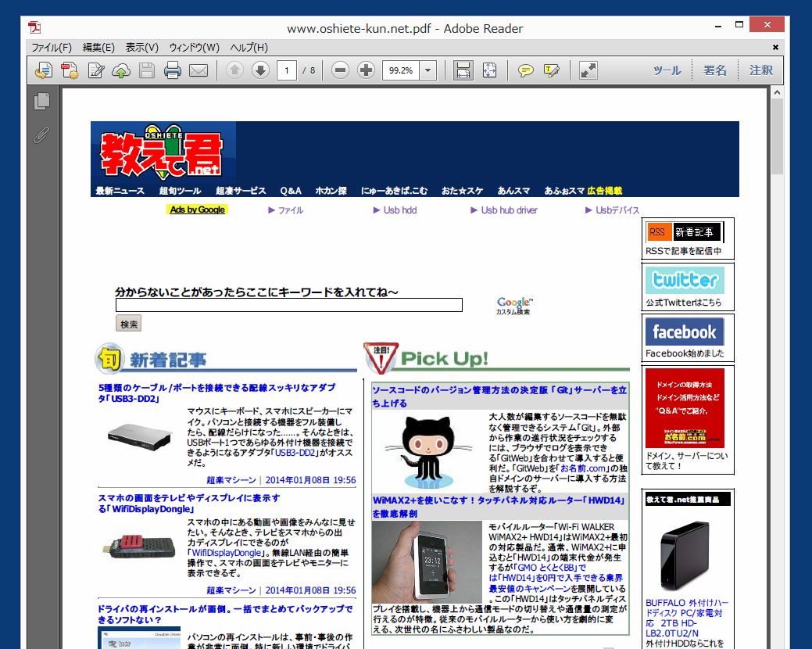Viewport: 812px width, 649px height.
Task: Open the Git server Pick Up headline
Action: point(499,396)
